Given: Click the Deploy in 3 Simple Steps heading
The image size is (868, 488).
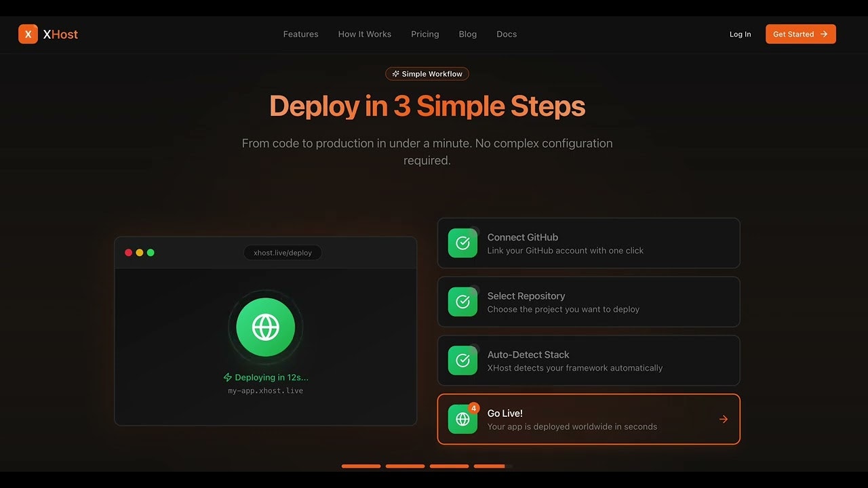Looking at the screenshot, I should (427, 106).
